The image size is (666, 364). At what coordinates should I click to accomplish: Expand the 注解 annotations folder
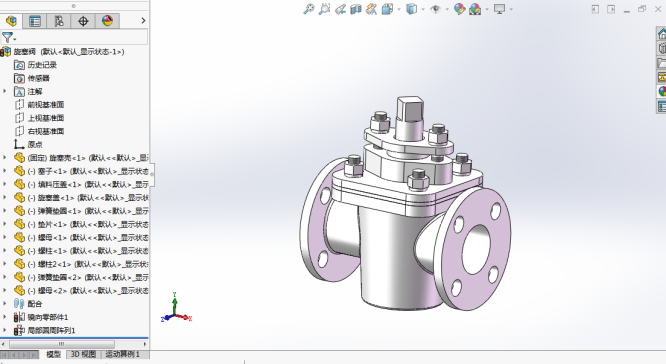coord(5,91)
